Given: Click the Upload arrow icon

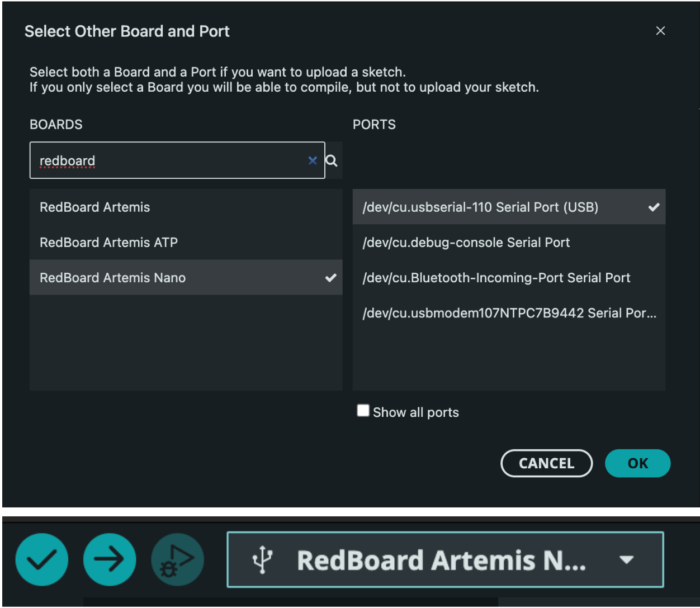Looking at the screenshot, I should (x=110, y=559).
